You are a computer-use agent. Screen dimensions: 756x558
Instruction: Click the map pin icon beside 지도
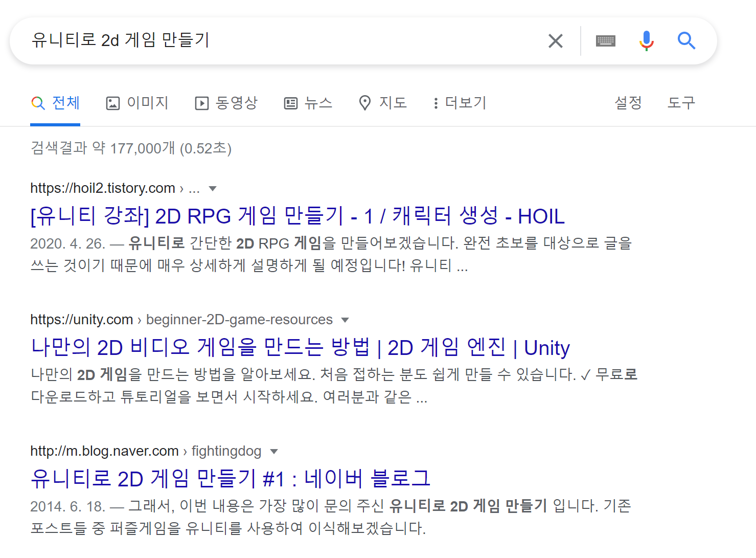point(365,103)
